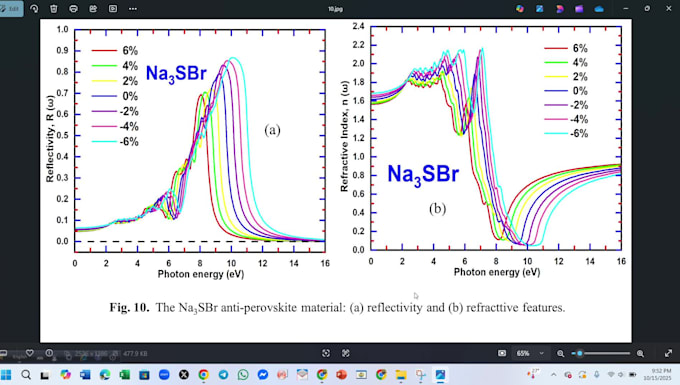Viewport: 680px width, 385px height.
Task: Click the image dimensions text in status bar
Action: (x=91, y=354)
